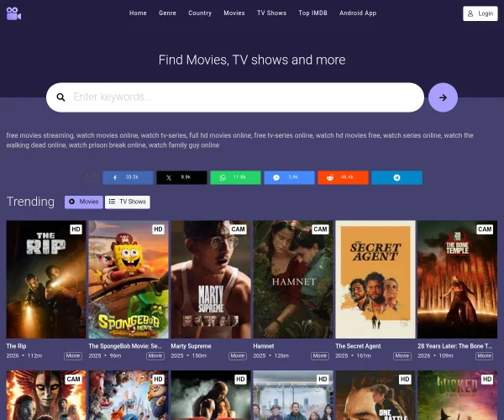Click 28 Years Later title link
Image resolution: width=504 pixels, height=420 pixels.
pyautogui.click(x=454, y=346)
